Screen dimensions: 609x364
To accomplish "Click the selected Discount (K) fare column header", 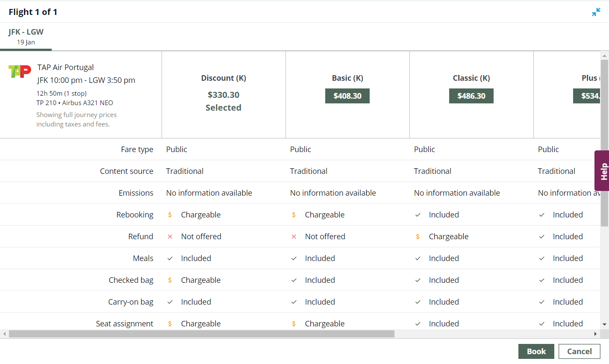I will (224, 78).
